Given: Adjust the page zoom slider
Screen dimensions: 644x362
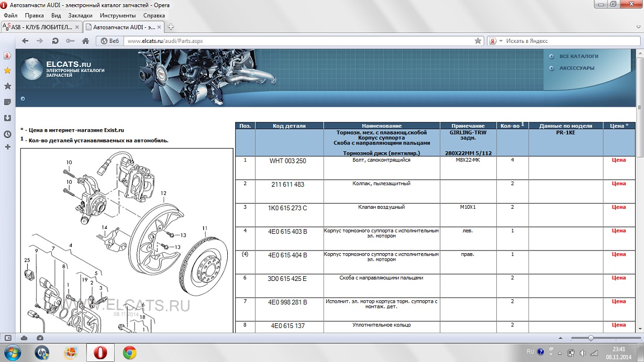Looking at the screenshot, I should (x=591, y=338).
